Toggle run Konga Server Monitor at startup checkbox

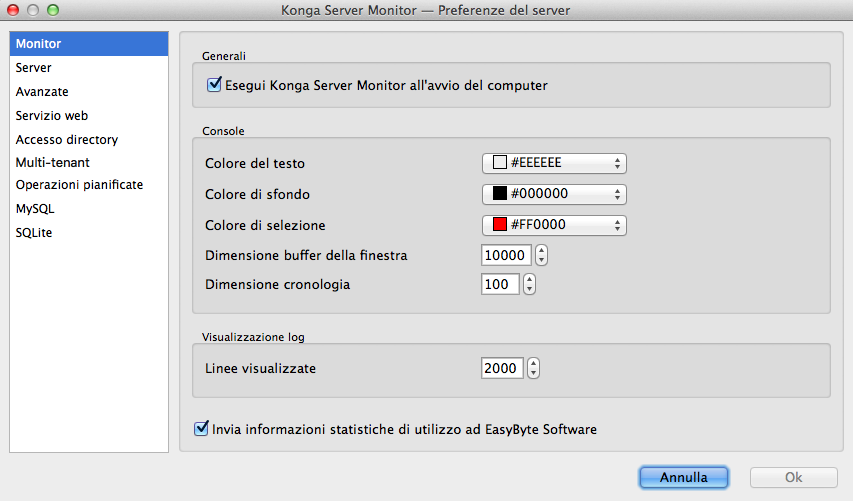213,85
